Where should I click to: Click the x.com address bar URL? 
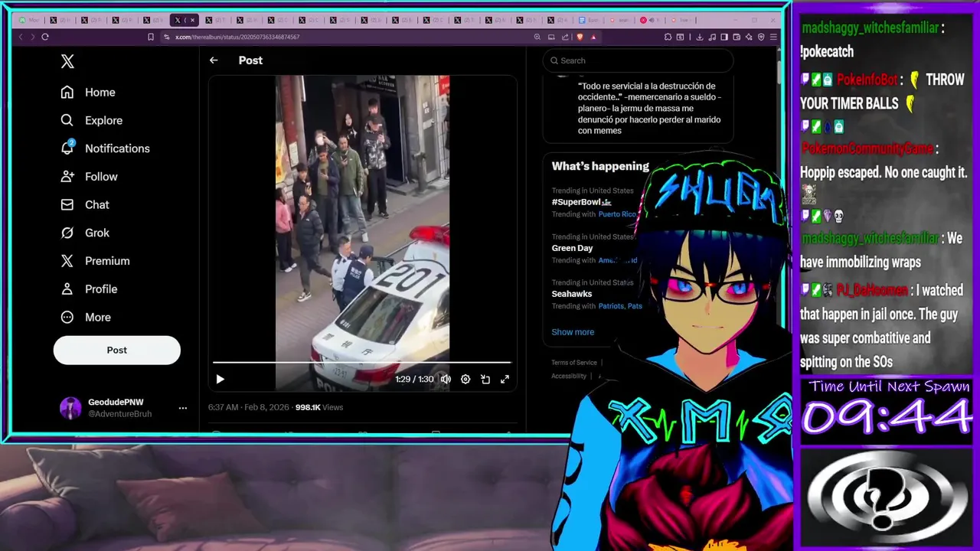237,37
